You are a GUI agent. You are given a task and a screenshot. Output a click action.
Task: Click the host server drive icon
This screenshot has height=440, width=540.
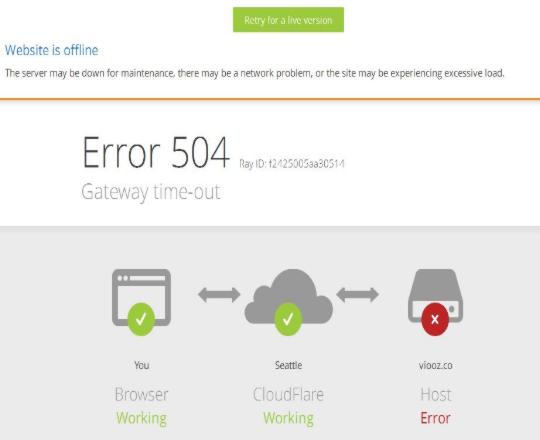click(x=435, y=295)
